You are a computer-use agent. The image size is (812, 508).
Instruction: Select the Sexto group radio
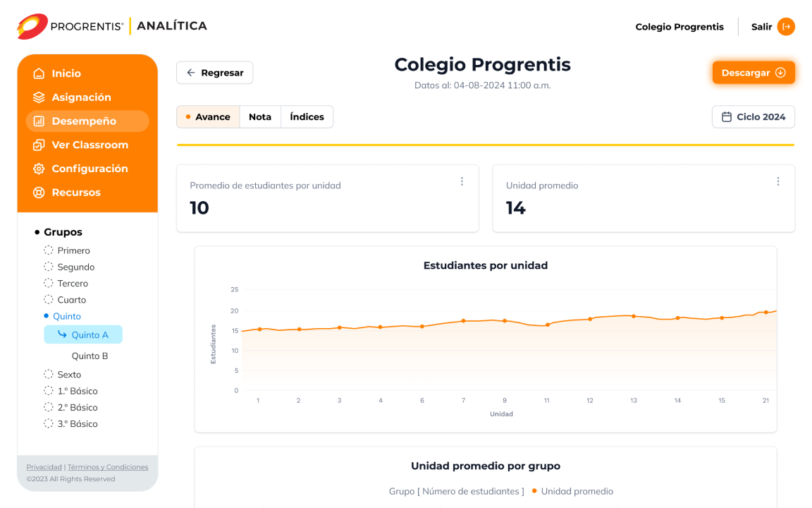pyautogui.click(x=48, y=374)
